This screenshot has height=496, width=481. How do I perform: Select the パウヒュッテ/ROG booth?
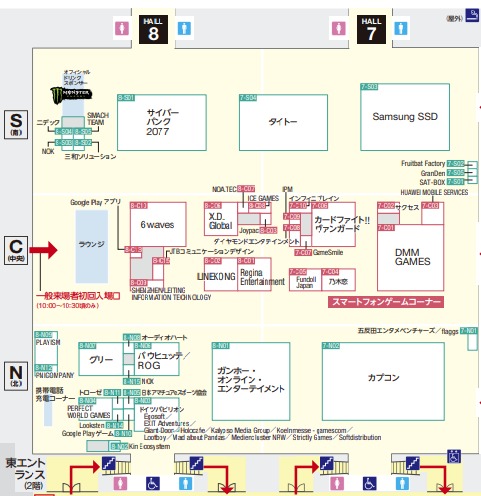157,359
